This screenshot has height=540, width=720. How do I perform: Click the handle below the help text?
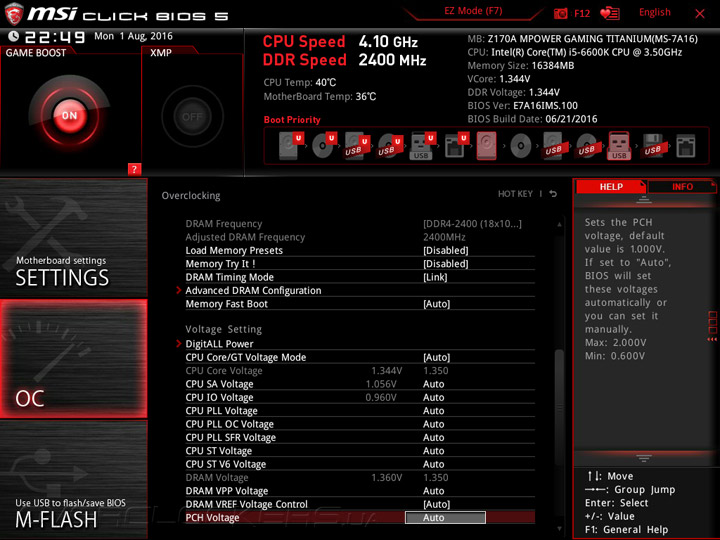pyautogui.click(x=644, y=458)
